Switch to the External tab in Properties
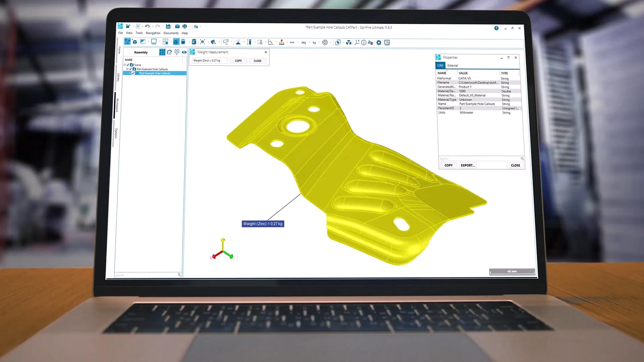The image size is (644, 362). pyautogui.click(x=452, y=66)
